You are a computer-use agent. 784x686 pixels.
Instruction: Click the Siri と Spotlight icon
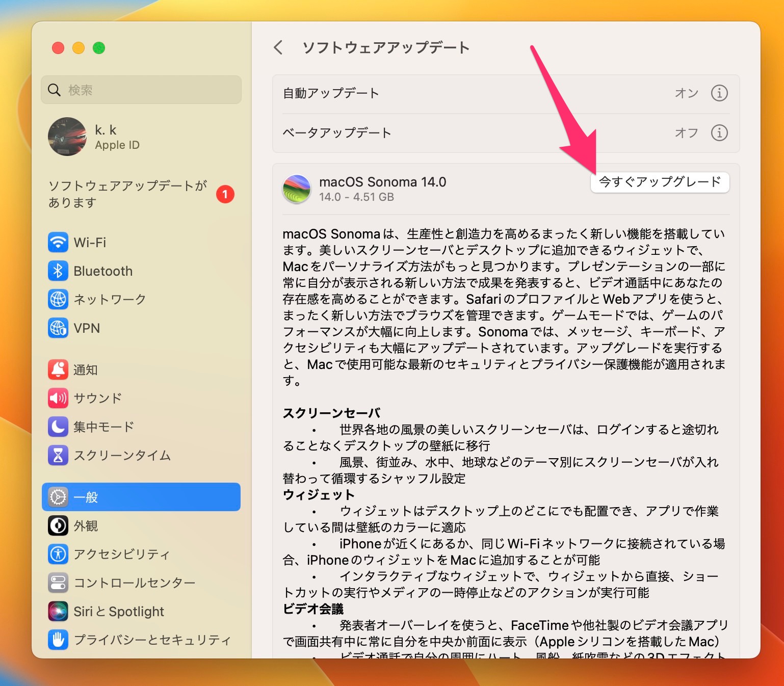click(x=58, y=611)
